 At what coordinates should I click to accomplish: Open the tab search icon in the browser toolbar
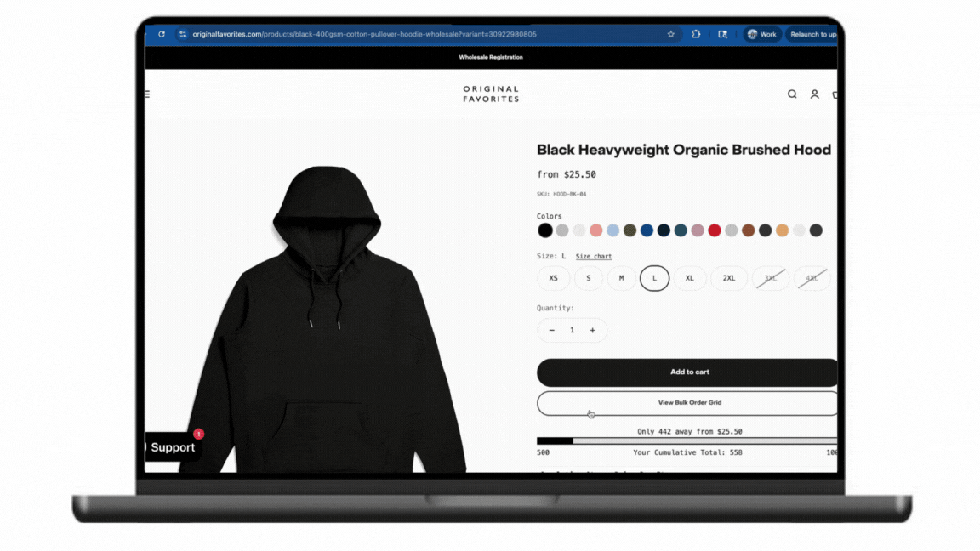coord(722,34)
